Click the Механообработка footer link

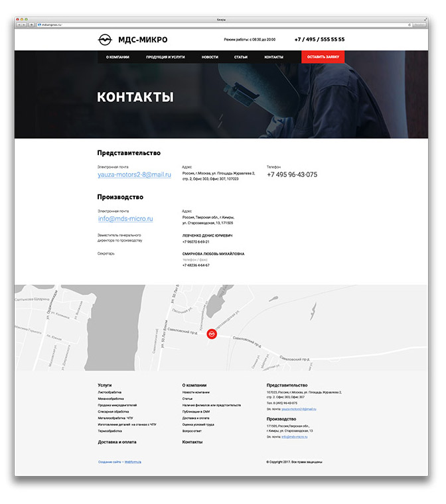point(111,399)
